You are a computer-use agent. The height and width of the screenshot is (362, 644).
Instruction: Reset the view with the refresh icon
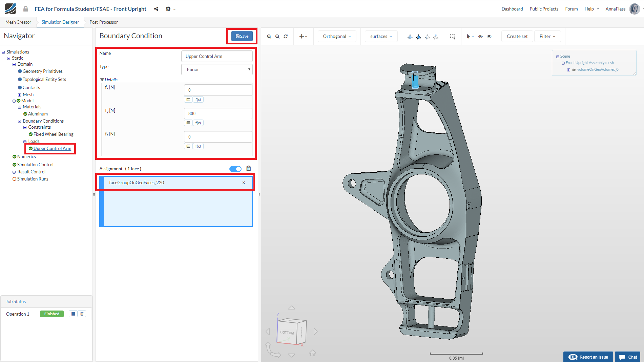point(286,37)
